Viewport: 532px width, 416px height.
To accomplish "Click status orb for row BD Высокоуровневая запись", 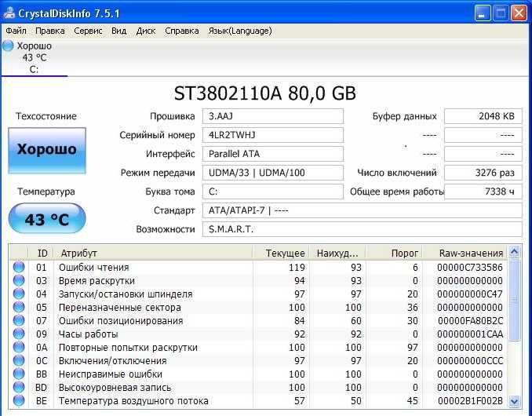I will tap(19, 388).
